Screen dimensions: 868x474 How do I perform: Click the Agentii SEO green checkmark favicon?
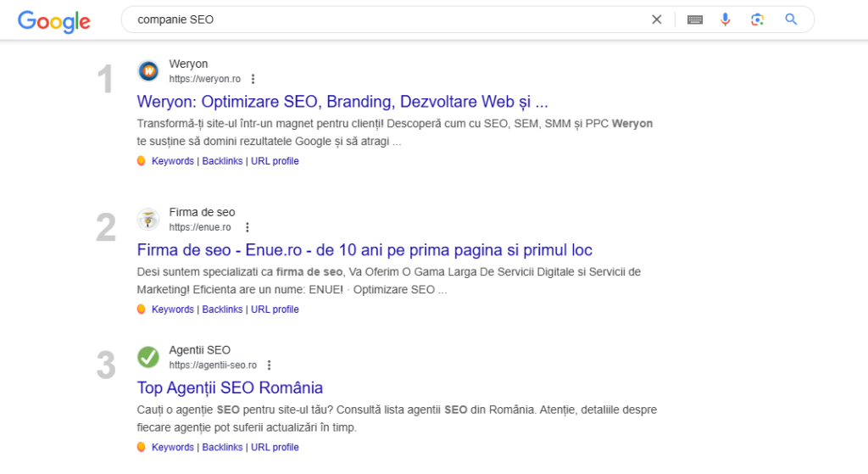coord(148,357)
